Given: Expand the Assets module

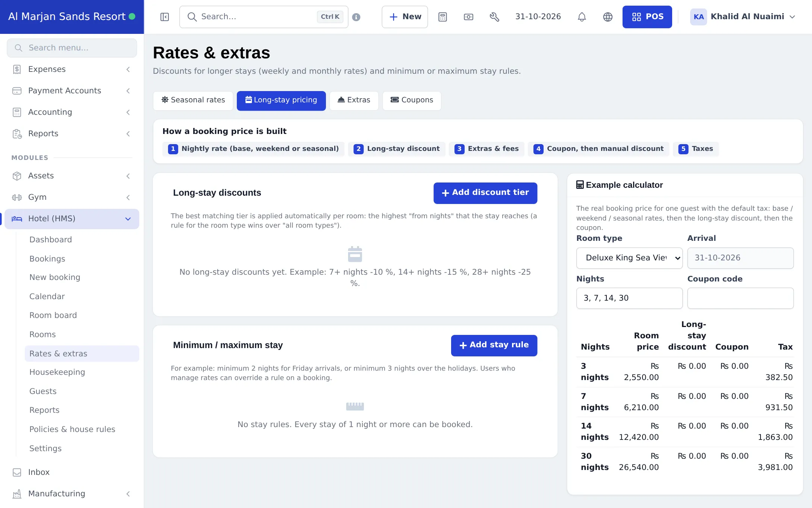Looking at the screenshot, I should (72, 176).
